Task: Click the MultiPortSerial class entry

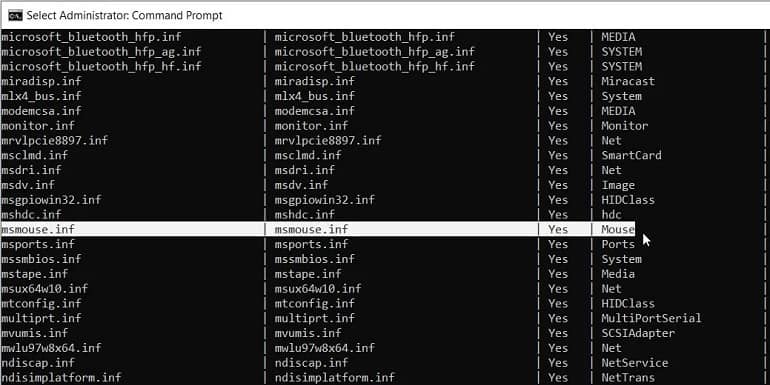Action: click(x=652, y=318)
